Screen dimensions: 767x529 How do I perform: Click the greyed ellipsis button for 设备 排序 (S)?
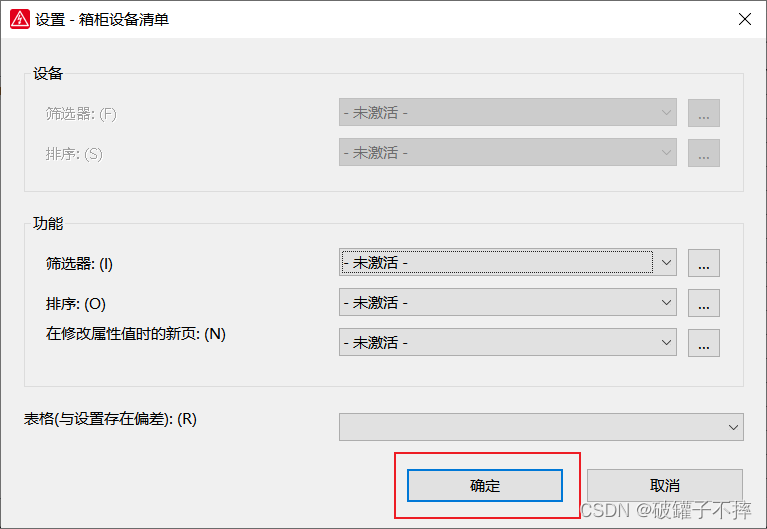[x=704, y=153]
